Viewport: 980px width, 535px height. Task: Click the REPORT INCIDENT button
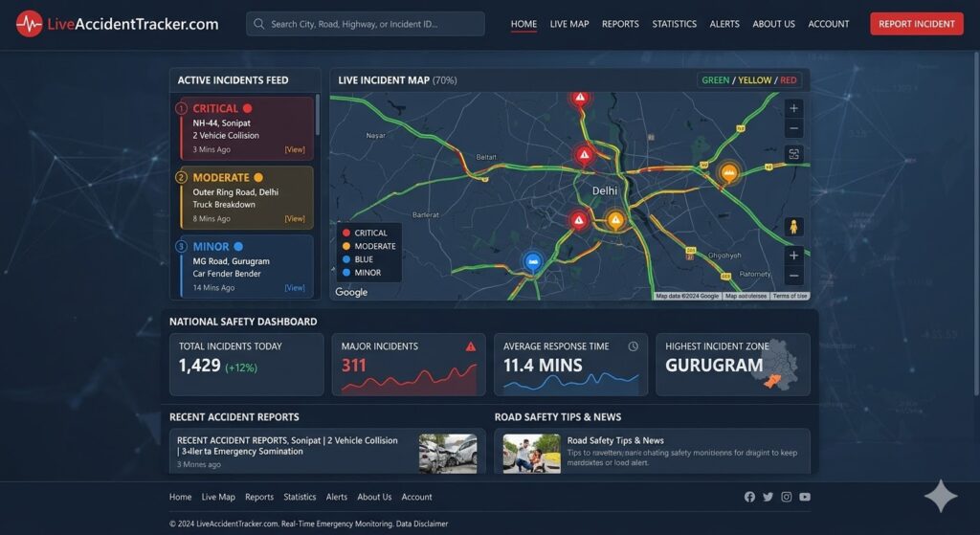(917, 24)
